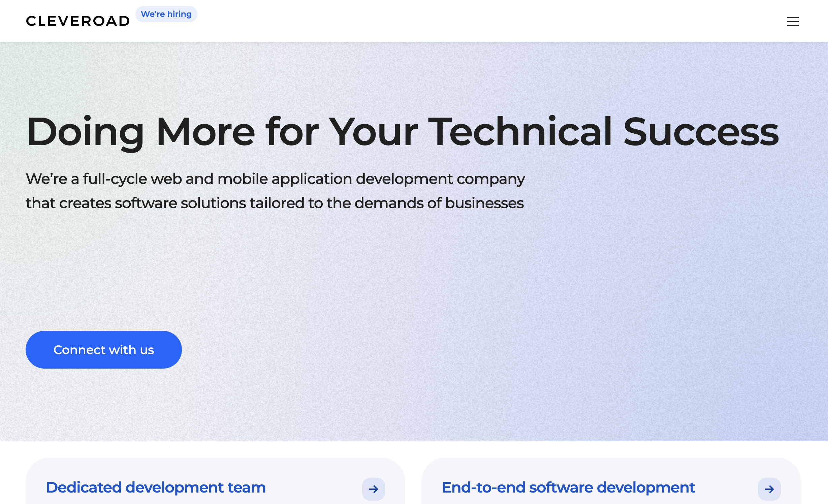The height and width of the screenshot is (504, 828).
Task: Click the word More in the headline
Action: (205, 132)
